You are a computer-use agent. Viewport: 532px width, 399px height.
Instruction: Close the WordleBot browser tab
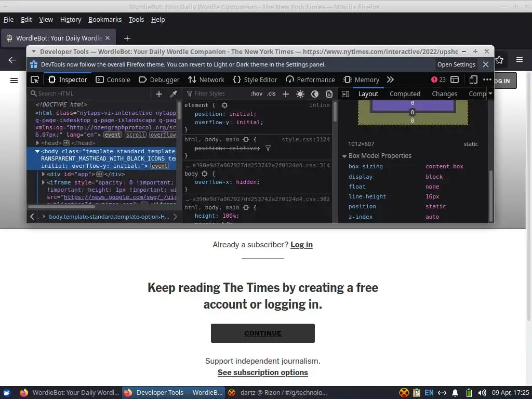pos(108,38)
